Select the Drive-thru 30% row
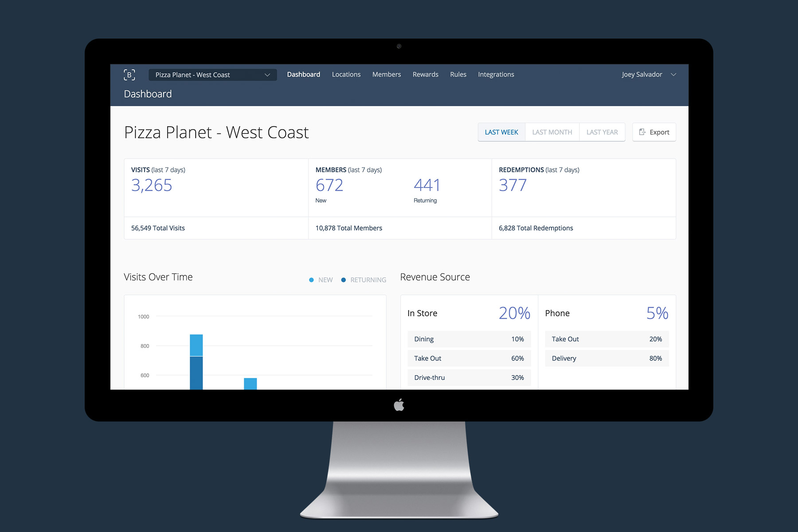Screen dimensions: 798x532 coord(469,378)
